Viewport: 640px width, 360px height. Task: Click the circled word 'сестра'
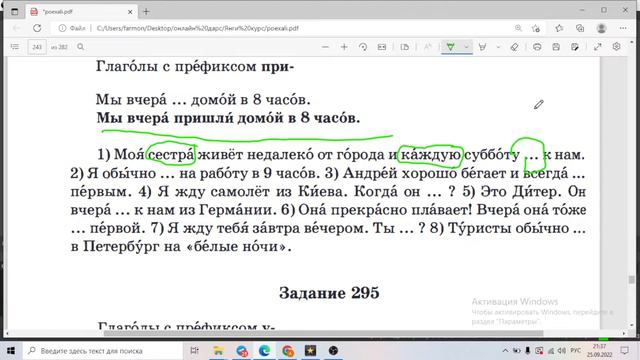171,155
